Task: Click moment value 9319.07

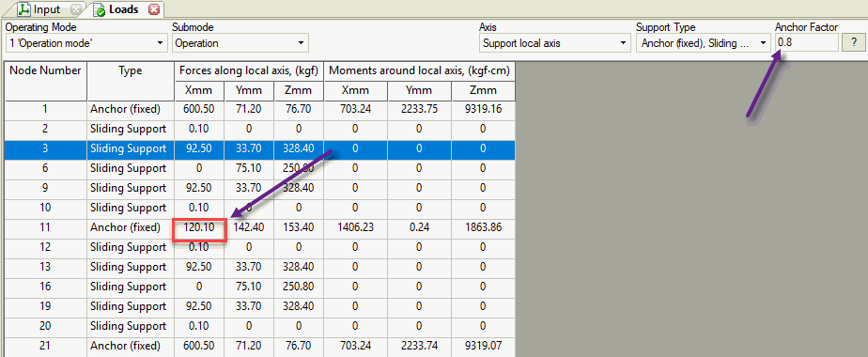Action: (x=483, y=346)
